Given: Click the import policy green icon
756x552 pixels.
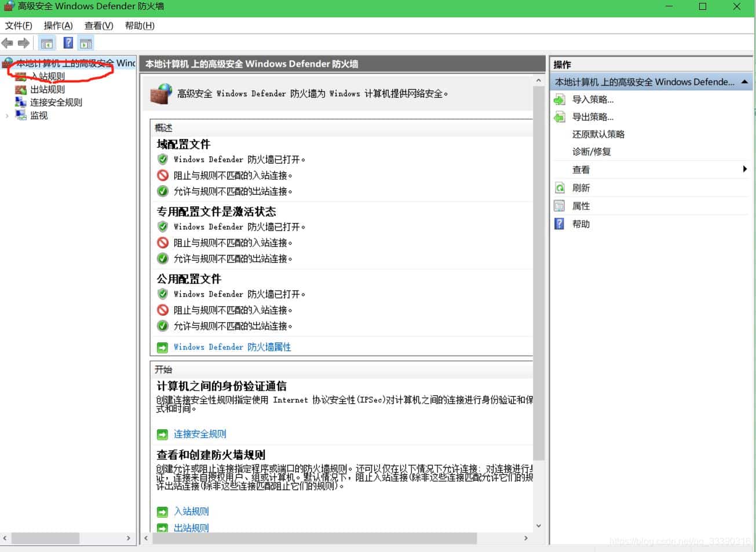Looking at the screenshot, I should [559, 100].
